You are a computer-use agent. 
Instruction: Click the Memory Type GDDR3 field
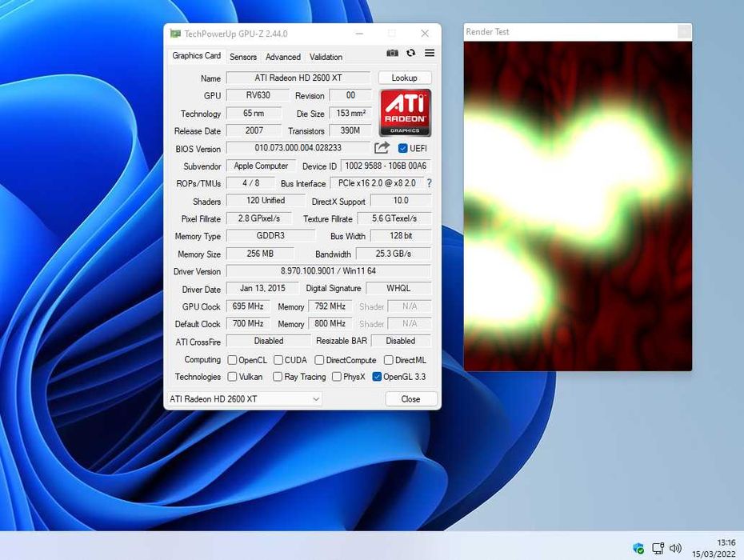(x=270, y=236)
